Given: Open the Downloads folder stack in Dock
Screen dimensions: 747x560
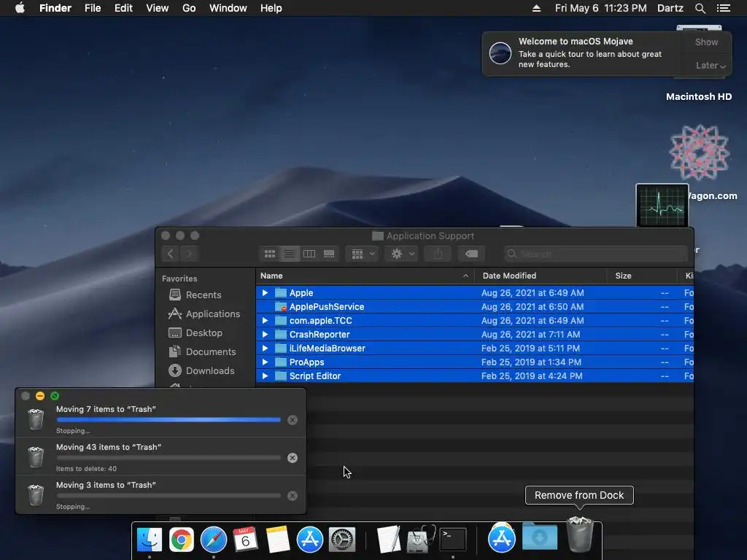Looking at the screenshot, I should click(x=540, y=537).
